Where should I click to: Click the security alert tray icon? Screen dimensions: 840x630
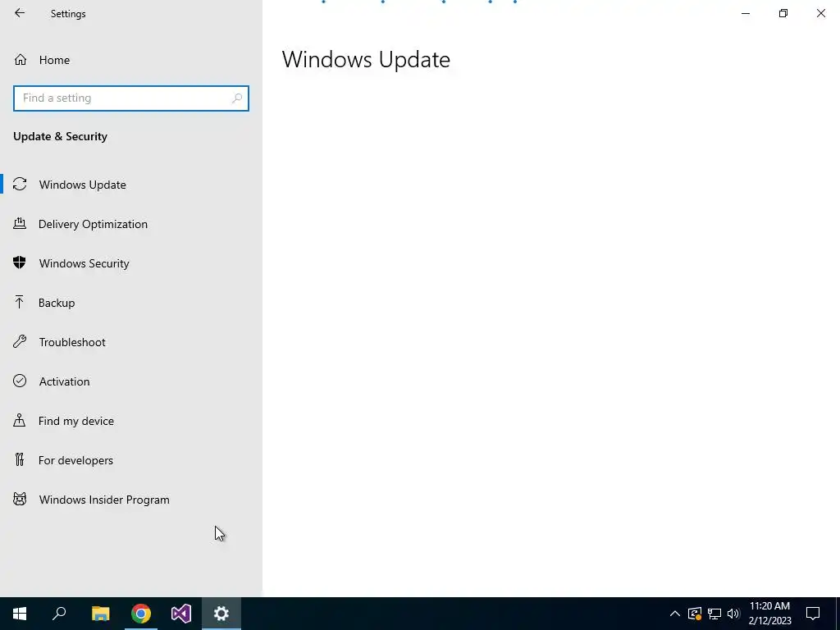695,614
